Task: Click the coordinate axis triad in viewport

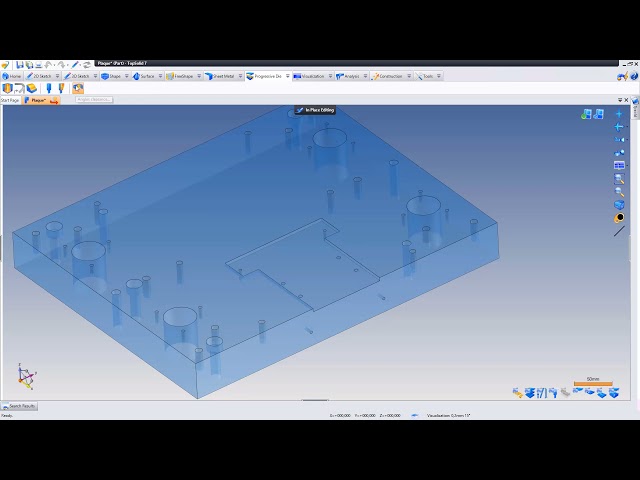Action: (x=26, y=377)
